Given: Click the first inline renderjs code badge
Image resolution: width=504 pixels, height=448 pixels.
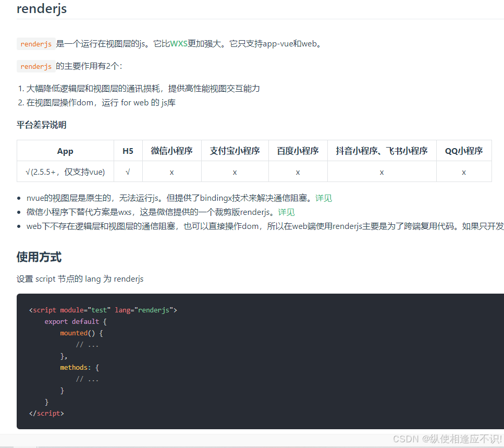Looking at the screenshot, I should (x=35, y=44).
